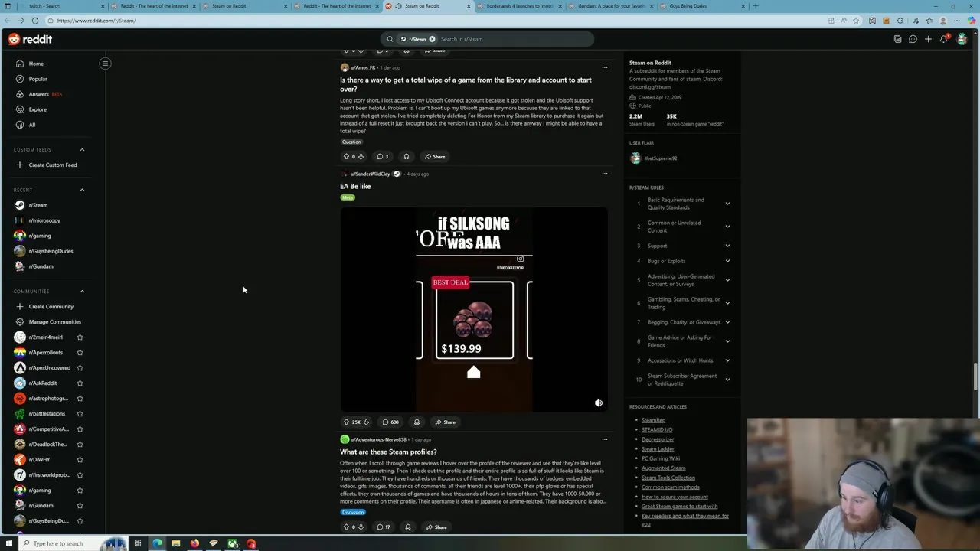Share the EA Be like post
The height and width of the screenshot is (551, 980).
pos(445,422)
